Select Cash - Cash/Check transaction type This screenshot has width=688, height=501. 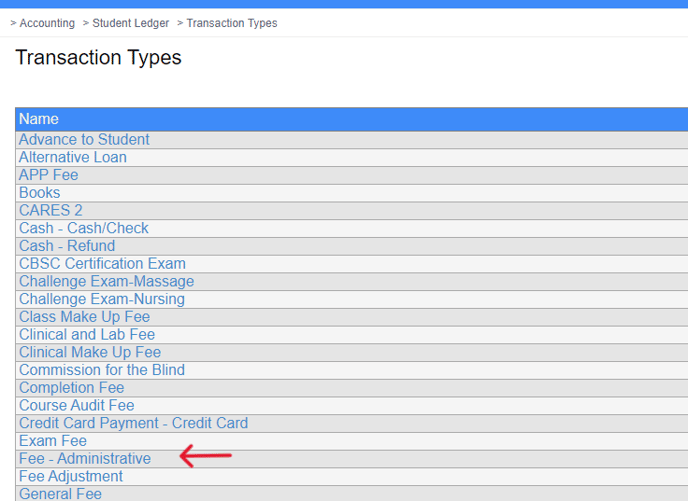point(84,228)
